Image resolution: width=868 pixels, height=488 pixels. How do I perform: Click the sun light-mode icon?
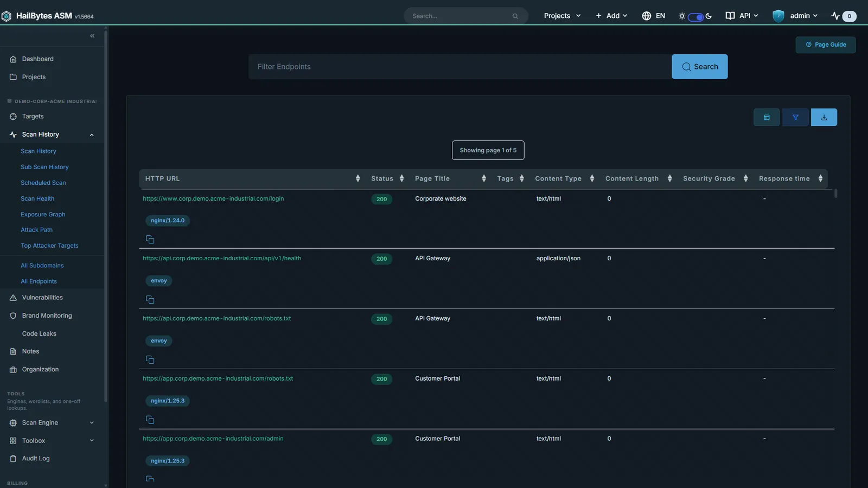[x=682, y=16]
